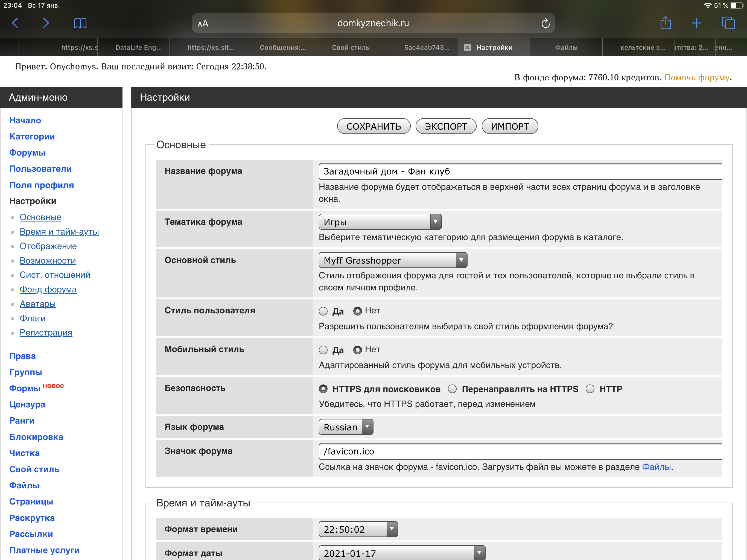This screenshot has width=747, height=560.
Task: Open the Язык форума Russian dropdown
Action: click(x=346, y=427)
